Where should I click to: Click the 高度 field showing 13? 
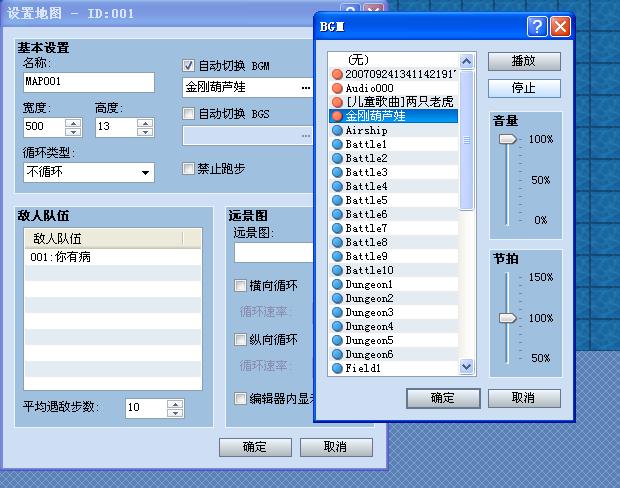116,127
